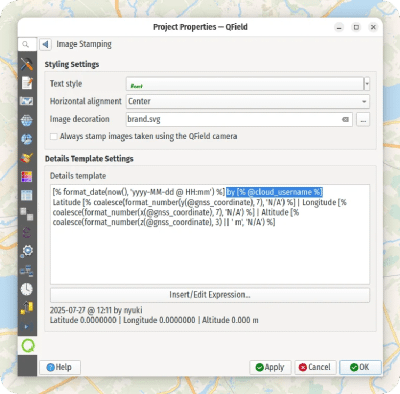Click the '2025-07-27 @ 12:11 by nyuki' preview line

pos(96,310)
